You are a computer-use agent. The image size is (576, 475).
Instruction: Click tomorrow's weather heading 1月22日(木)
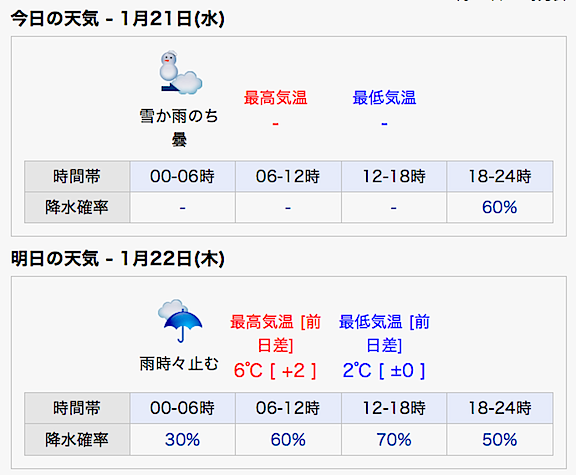coord(118,259)
